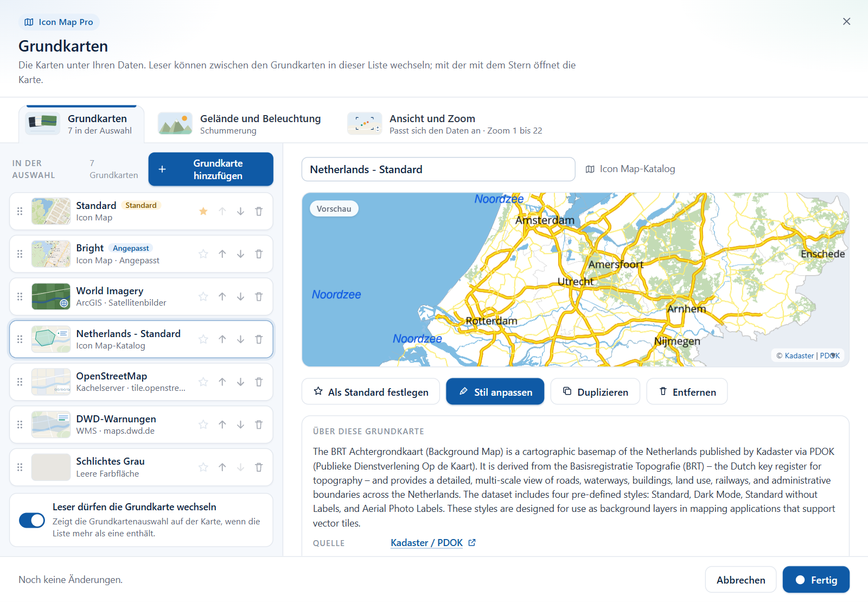Click Icon Map Pro badge
Image resolution: width=868 pixels, height=602 pixels.
click(x=59, y=22)
